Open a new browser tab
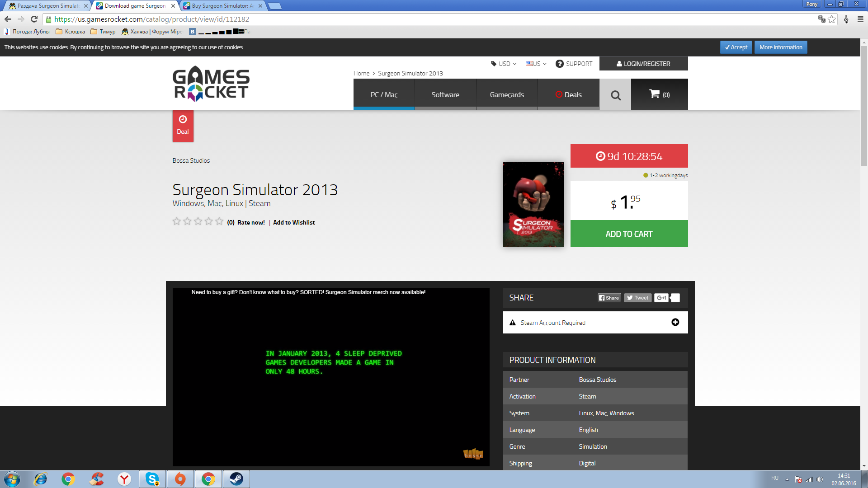Viewport: 868px width, 488px height. pos(274,6)
